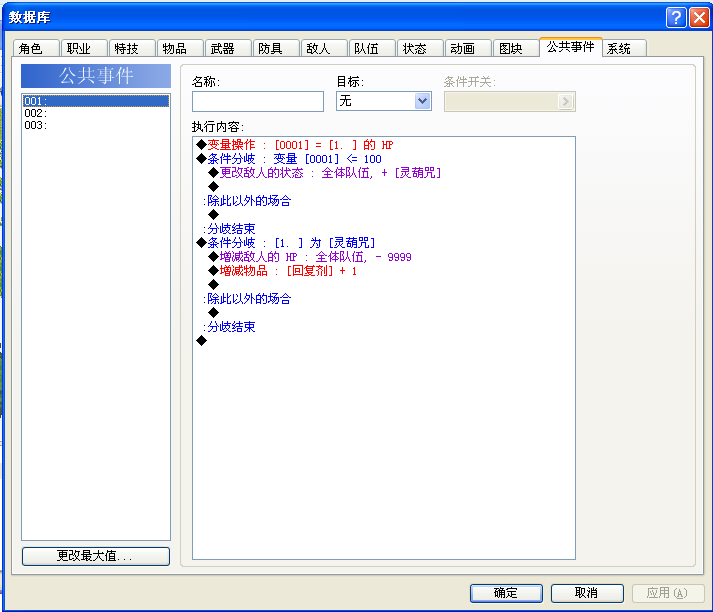Open the 特技 tab

132,48
